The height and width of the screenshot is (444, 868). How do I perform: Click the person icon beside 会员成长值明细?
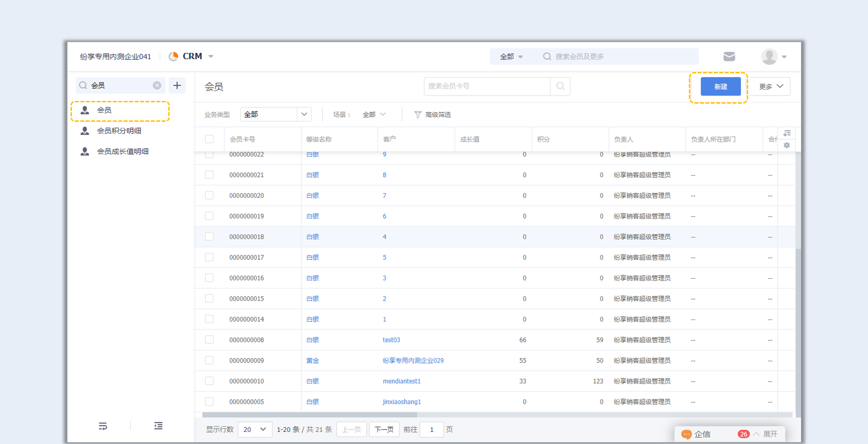(85, 152)
